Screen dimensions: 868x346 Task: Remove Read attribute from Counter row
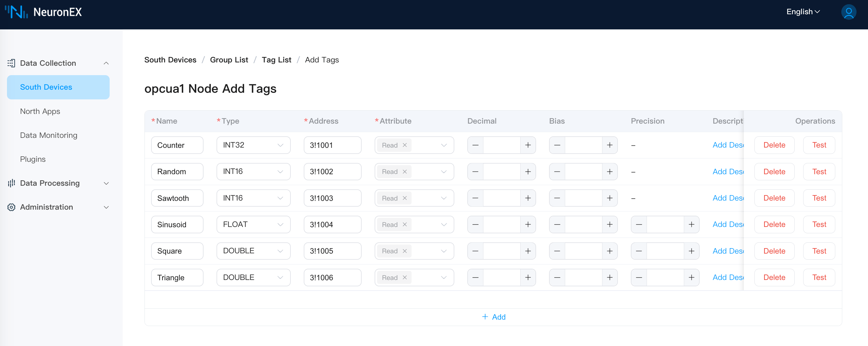[405, 145]
